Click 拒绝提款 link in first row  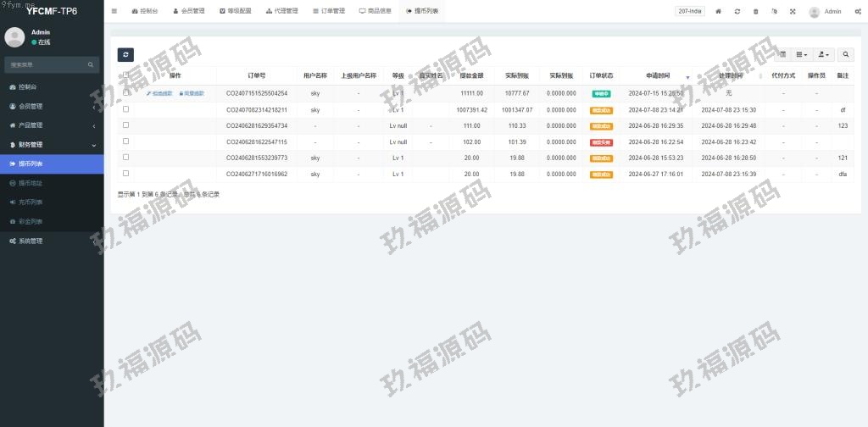[159, 93]
